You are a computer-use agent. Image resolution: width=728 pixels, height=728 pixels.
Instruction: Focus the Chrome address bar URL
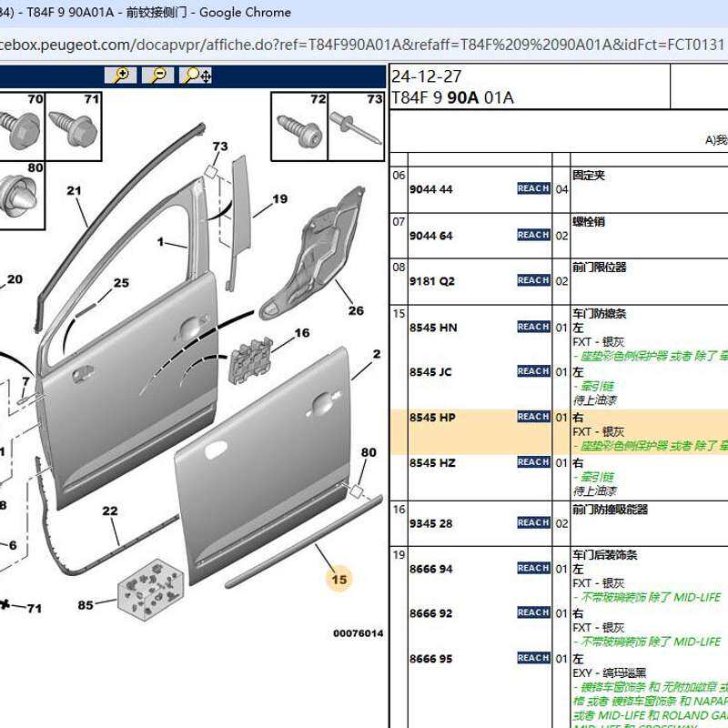(x=364, y=45)
